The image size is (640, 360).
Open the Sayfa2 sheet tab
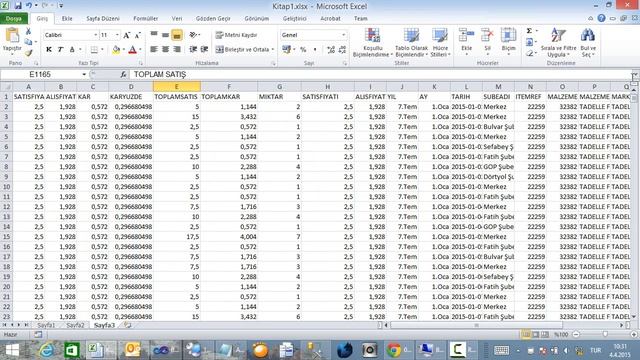pyautogui.click(x=75, y=325)
